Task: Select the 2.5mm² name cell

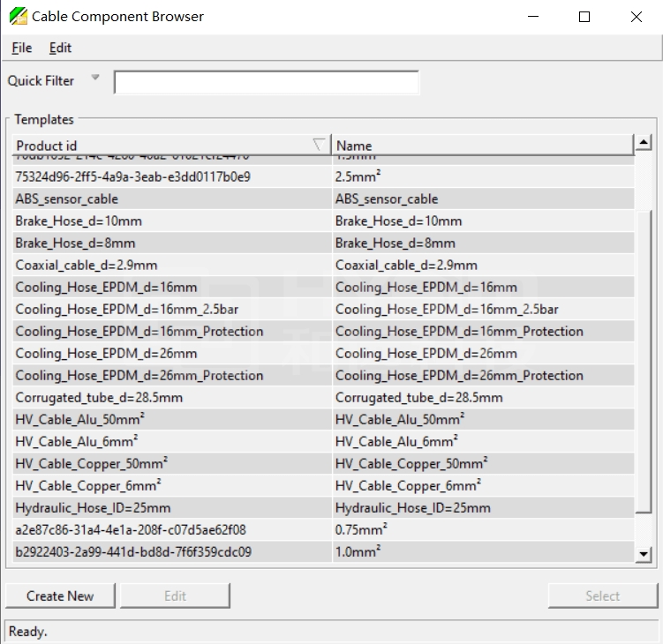Action: pyautogui.click(x=483, y=176)
